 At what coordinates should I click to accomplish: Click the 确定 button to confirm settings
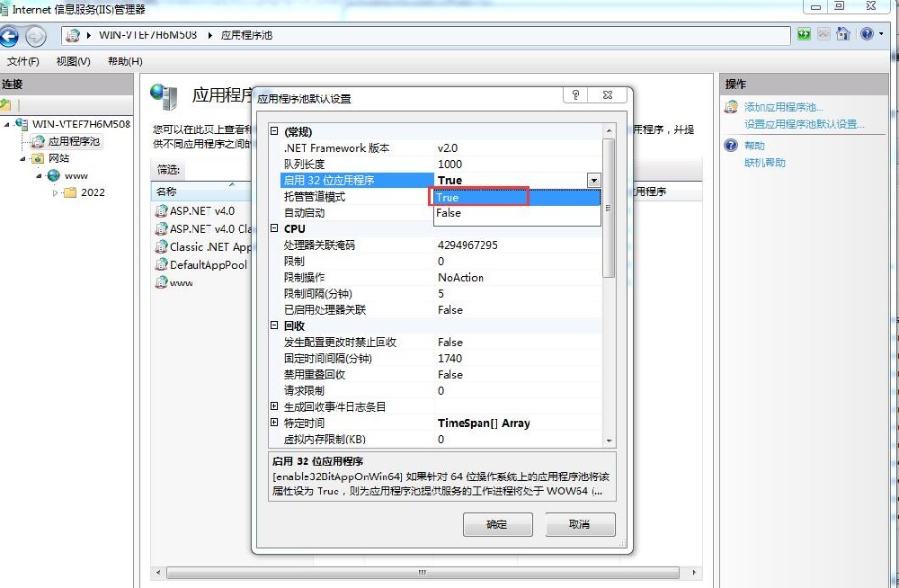tap(498, 524)
